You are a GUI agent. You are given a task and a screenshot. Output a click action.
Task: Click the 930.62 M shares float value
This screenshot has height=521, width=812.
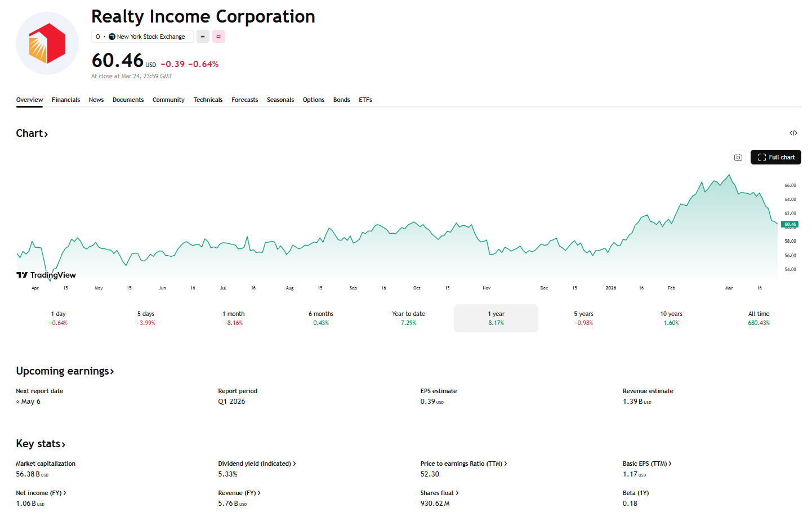point(435,504)
